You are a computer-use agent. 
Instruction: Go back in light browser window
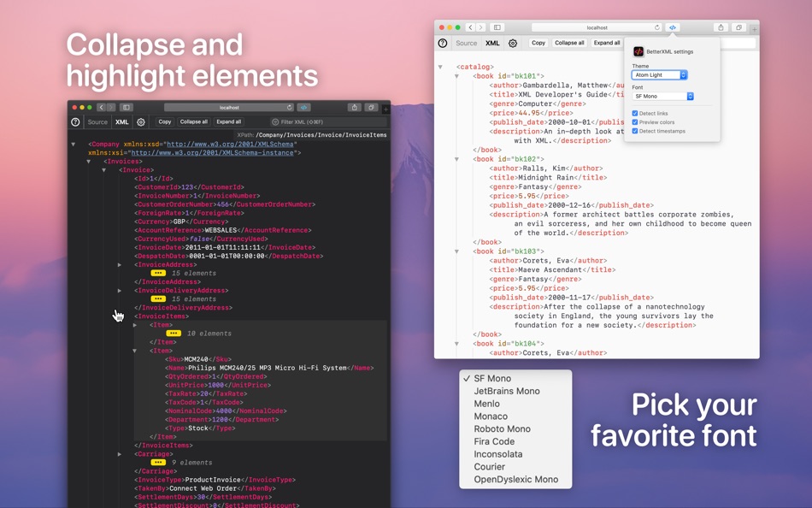[x=471, y=27]
